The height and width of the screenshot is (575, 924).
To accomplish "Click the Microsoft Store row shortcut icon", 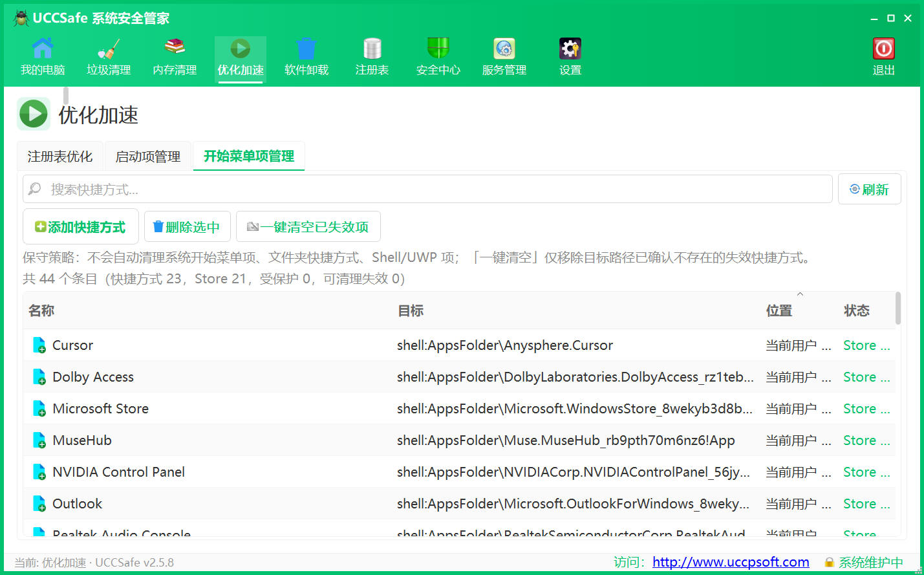I will tap(39, 409).
